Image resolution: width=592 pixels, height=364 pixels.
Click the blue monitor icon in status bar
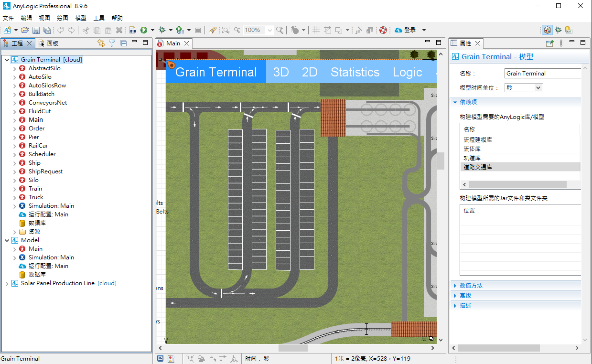coord(161,358)
